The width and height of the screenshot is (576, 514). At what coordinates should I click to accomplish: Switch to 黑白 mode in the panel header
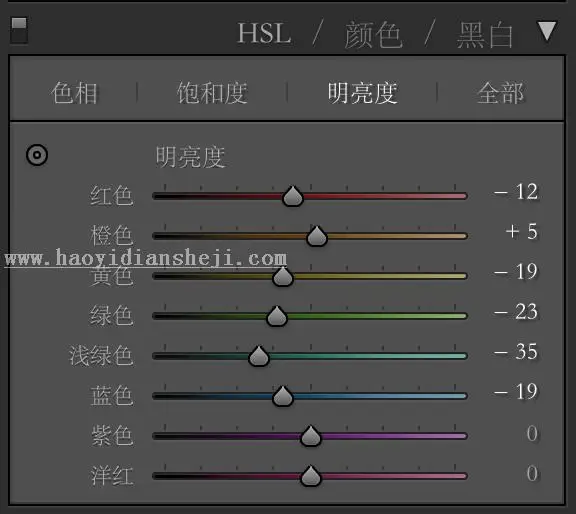[485, 35]
